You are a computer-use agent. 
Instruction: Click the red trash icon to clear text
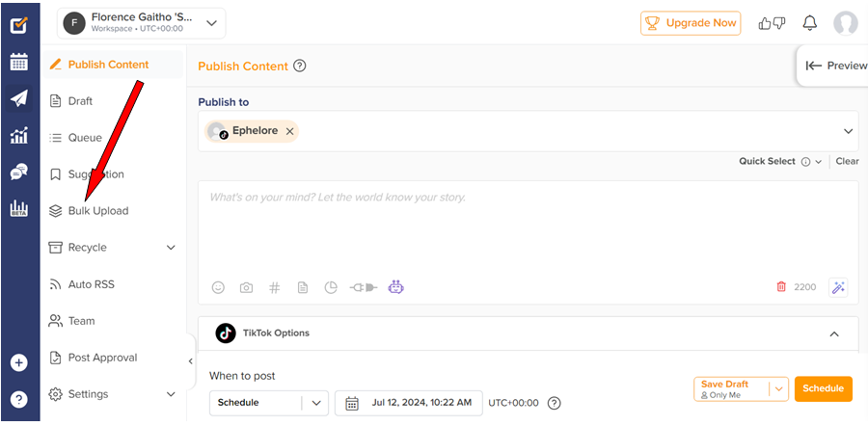pos(781,287)
